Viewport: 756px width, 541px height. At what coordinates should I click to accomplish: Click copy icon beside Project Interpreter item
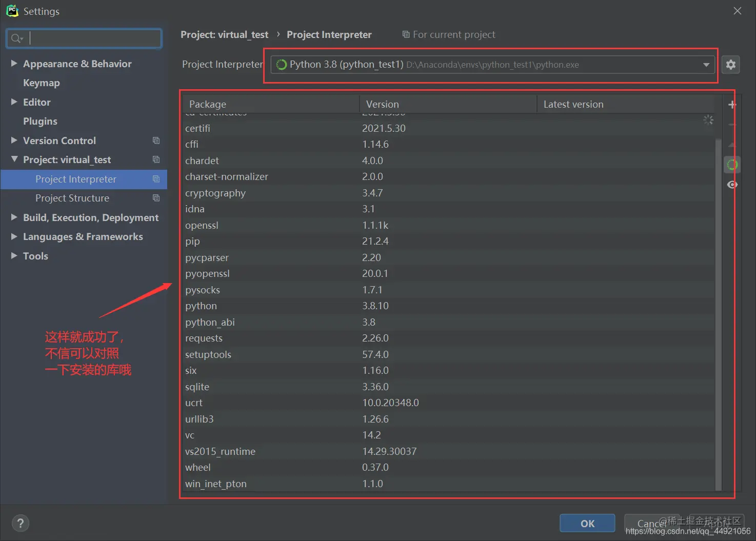point(156,179)
